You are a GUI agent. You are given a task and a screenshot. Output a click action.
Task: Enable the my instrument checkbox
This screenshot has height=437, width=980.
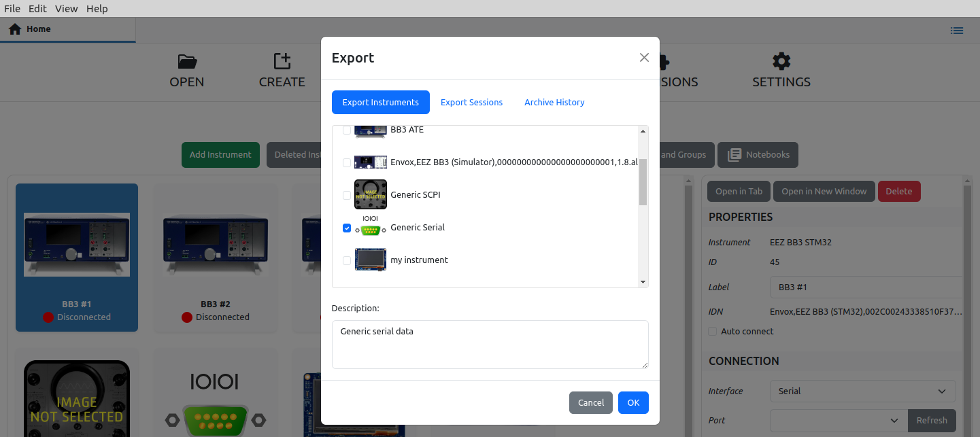[347, 261]
